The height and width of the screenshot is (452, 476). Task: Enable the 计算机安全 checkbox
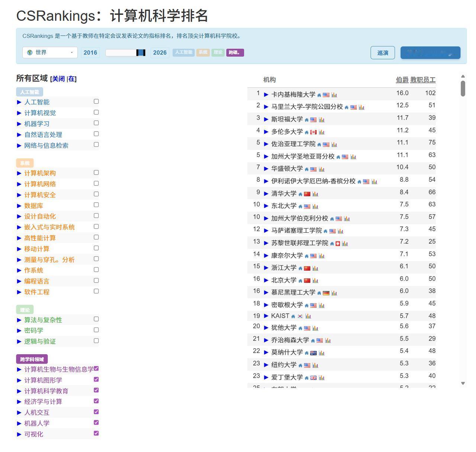96,194
